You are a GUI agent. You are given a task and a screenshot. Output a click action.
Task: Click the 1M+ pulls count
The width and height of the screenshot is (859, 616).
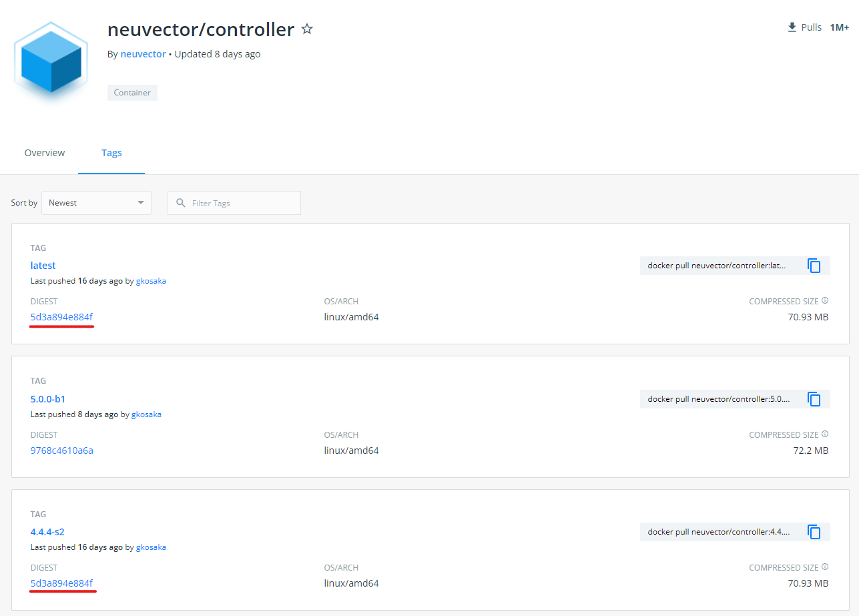point(840,27)
